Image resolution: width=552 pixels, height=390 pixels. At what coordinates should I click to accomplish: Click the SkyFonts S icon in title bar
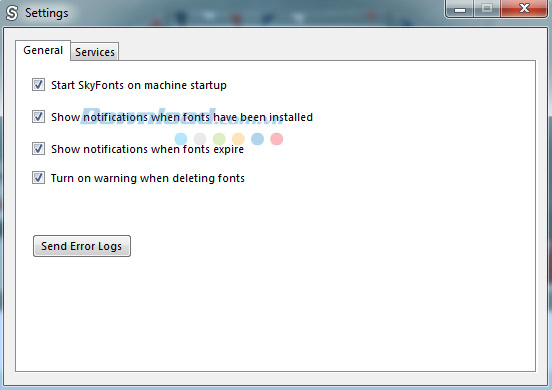12,13
